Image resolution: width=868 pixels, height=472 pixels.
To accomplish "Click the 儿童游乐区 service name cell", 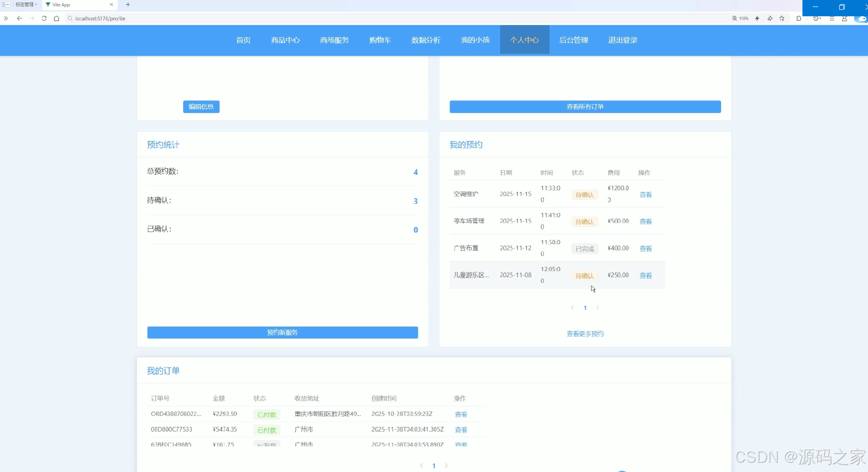I will (471, 275).
